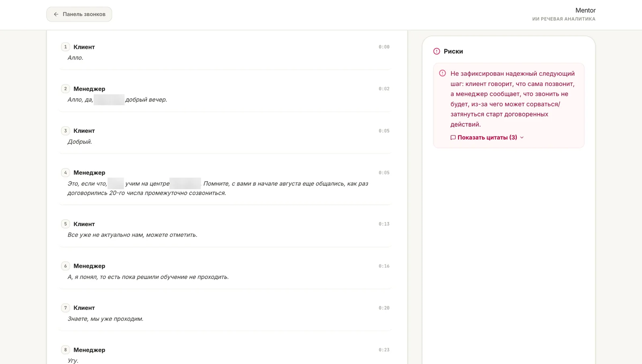Go back via Панель звонков button
This screenshot has height=364, width=642.
coord(79,14)
